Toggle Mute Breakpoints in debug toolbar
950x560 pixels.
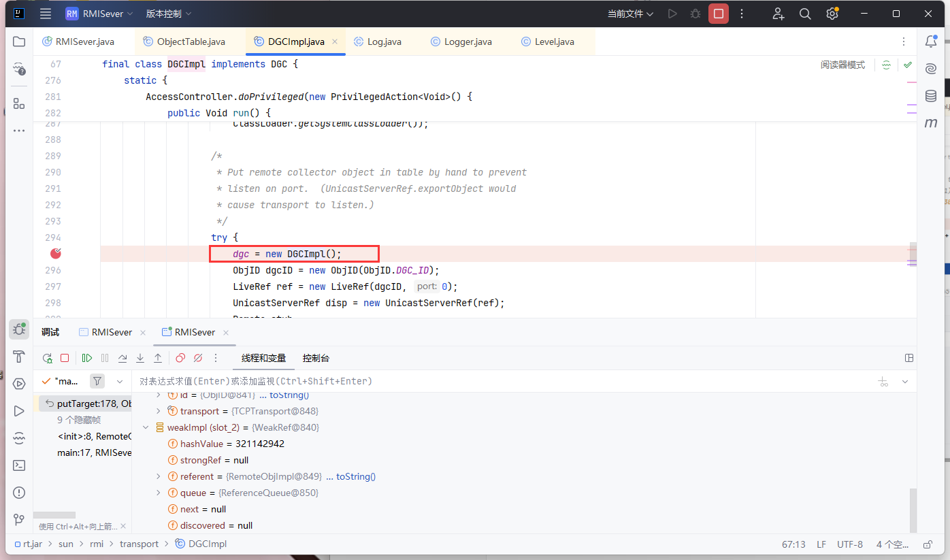198,358
